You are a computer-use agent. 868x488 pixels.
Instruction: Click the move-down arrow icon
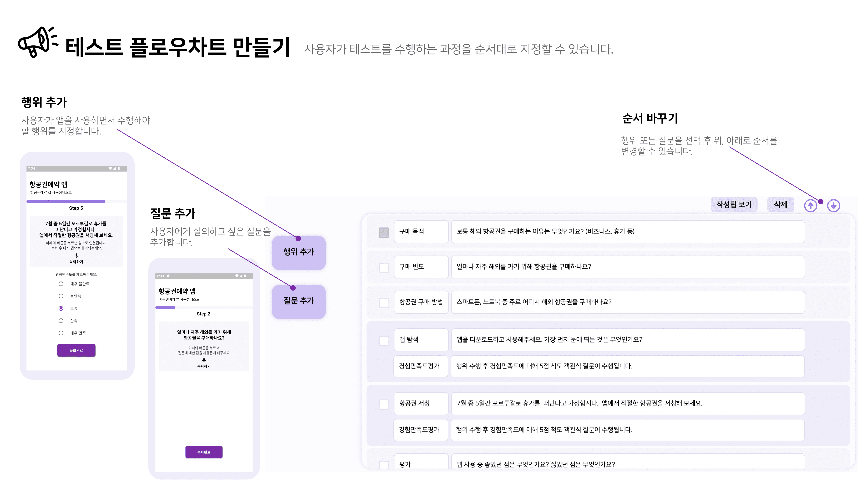tap(834, 205)
